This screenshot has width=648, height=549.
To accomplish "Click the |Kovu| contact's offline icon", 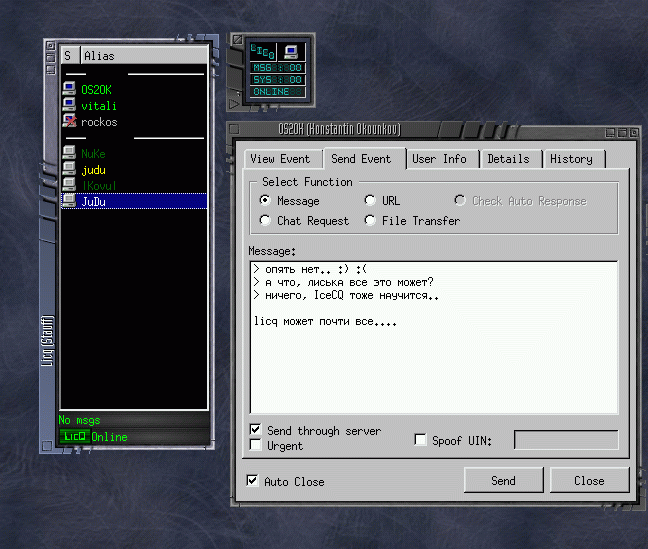I will 69,185.
